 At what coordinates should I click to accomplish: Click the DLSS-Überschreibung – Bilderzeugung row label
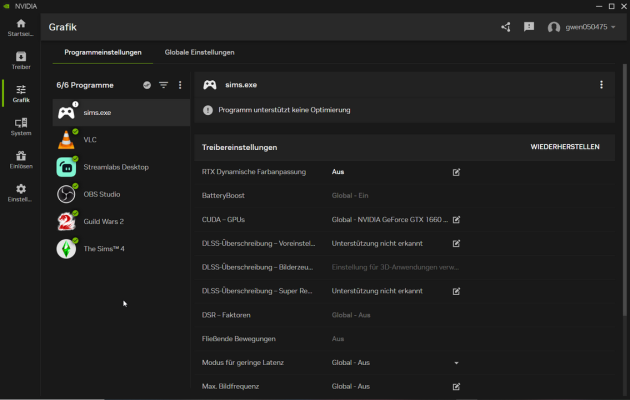pos(257,267)
